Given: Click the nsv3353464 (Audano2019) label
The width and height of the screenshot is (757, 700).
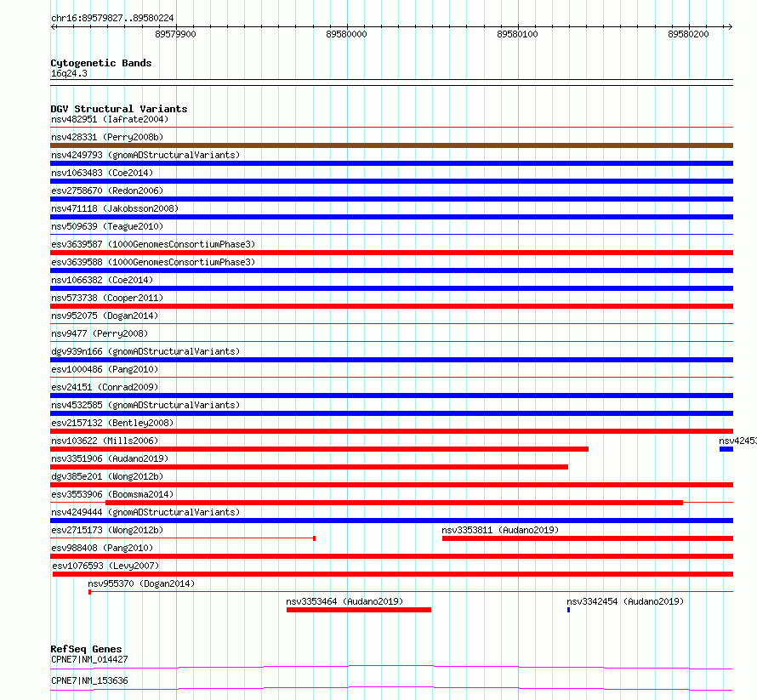Looking at the screenshot, I should (344, 601).
